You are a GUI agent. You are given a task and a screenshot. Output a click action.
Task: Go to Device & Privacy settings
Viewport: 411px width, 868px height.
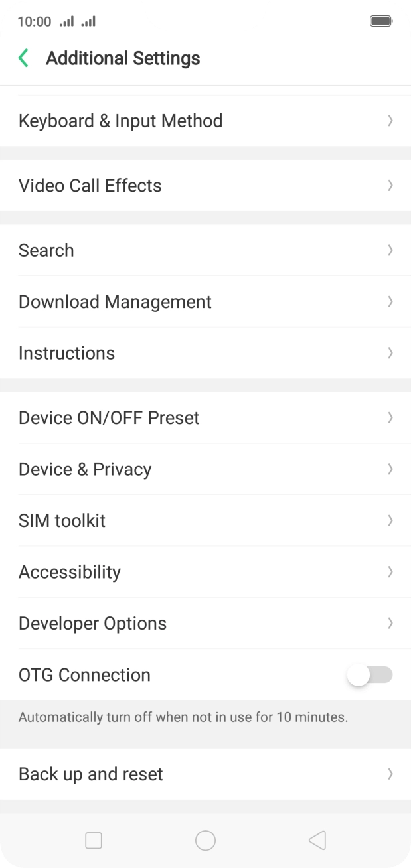85,469
